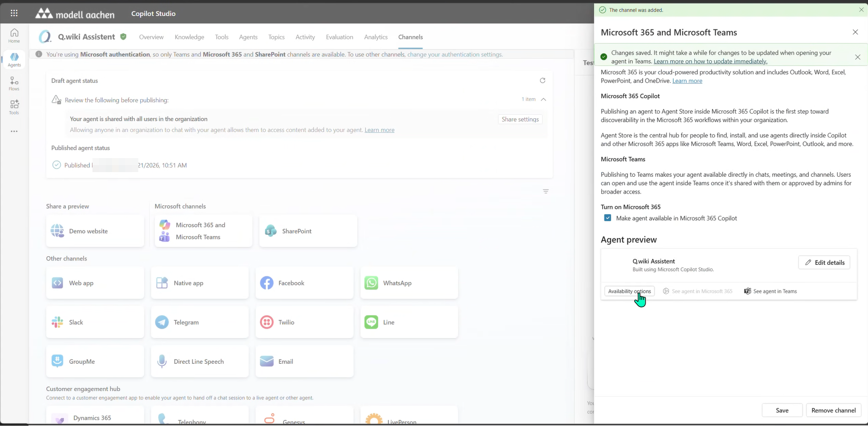Screen dimensions: 868x426
Task: Select the Slack channel
Action: click(95, 322)
